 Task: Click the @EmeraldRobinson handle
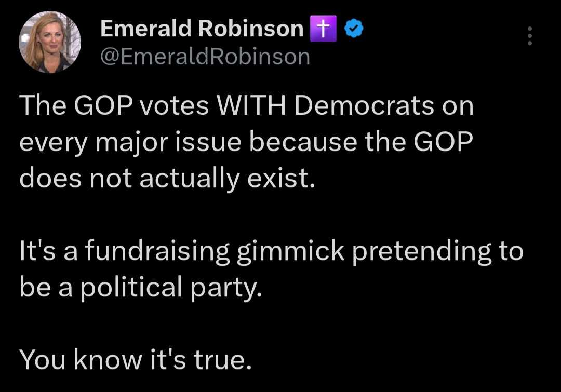[205, 56]
